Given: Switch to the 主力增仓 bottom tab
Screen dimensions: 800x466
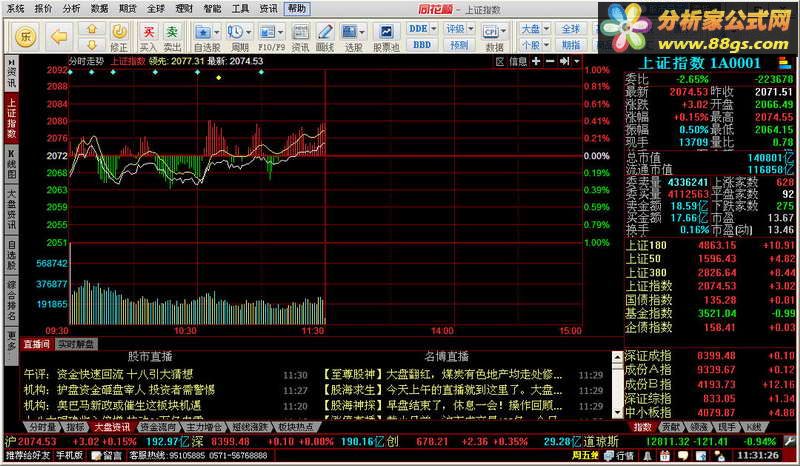Looking at the screenshot, I should point(204,426).
